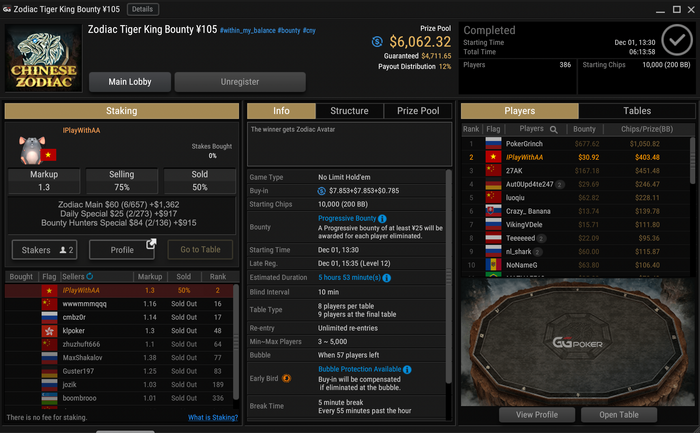Select seller row IPlayWithAA
This screenshot has width=700, height=433.
tap(119, 291)
